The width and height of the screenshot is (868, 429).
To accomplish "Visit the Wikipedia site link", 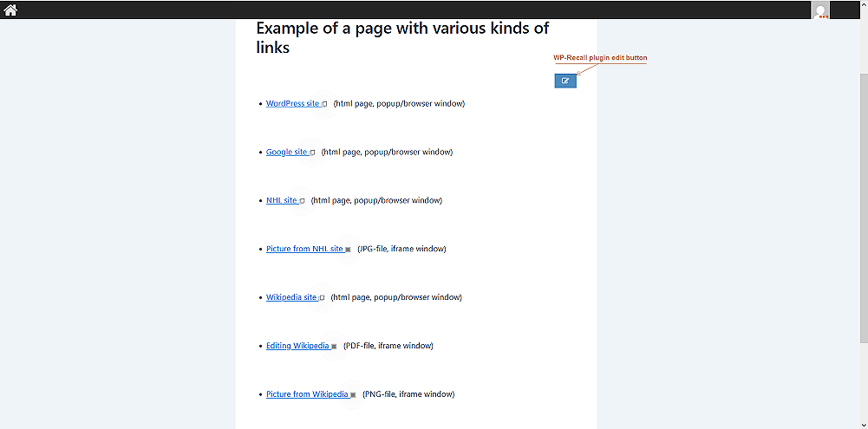I will 291,297.
